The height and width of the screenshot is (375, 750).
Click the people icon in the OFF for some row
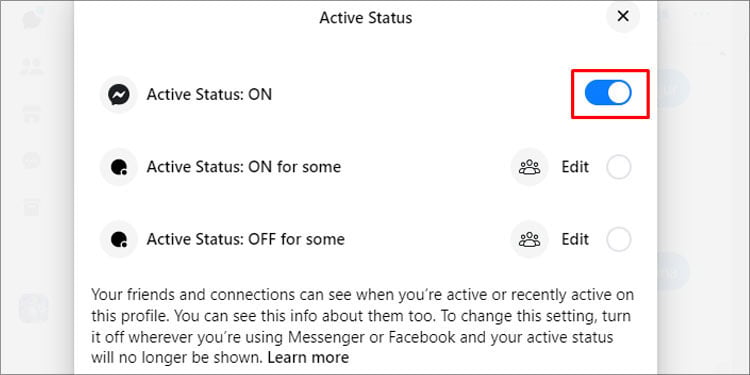(x=529, y=239)
